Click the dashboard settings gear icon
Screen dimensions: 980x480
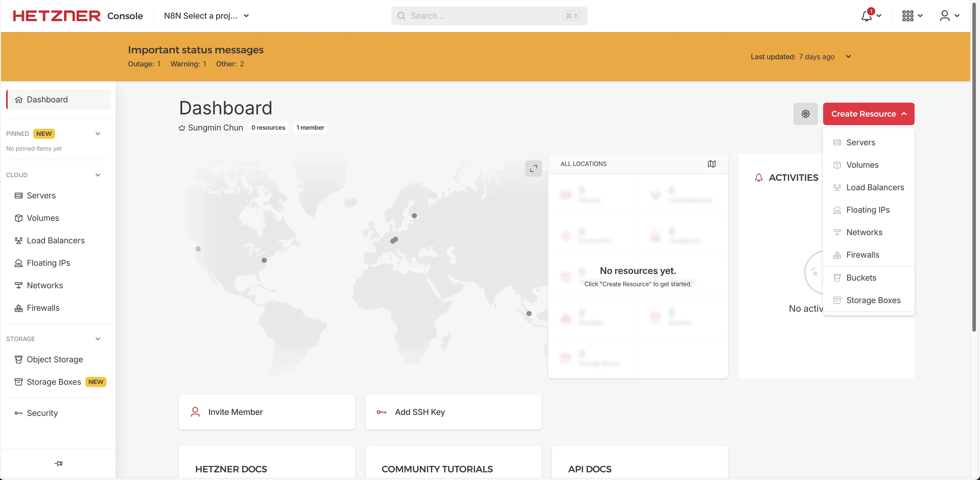point(805,114)
